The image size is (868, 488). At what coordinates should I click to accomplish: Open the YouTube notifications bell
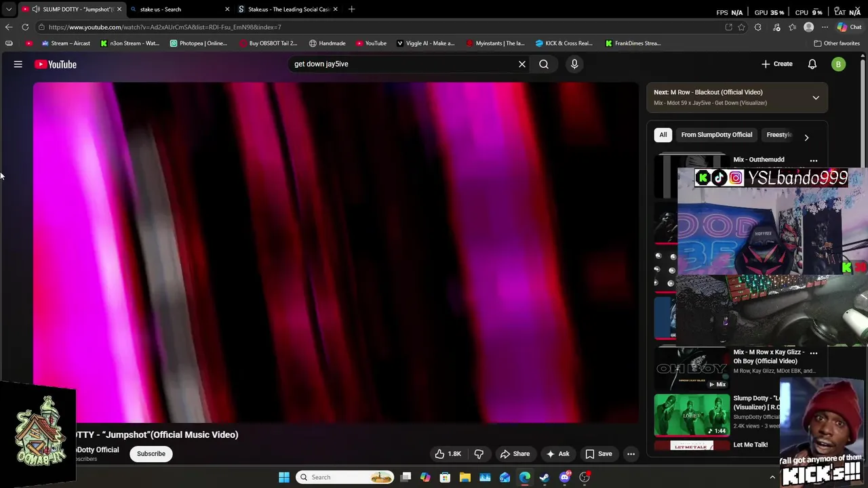pyautogui.click(x=812, y=64)
